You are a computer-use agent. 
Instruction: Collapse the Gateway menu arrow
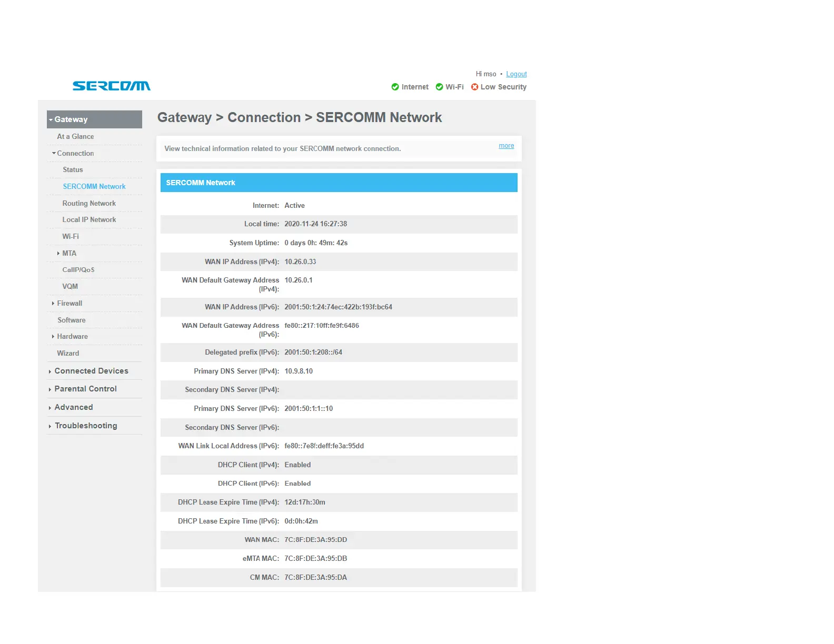[51, 120]
